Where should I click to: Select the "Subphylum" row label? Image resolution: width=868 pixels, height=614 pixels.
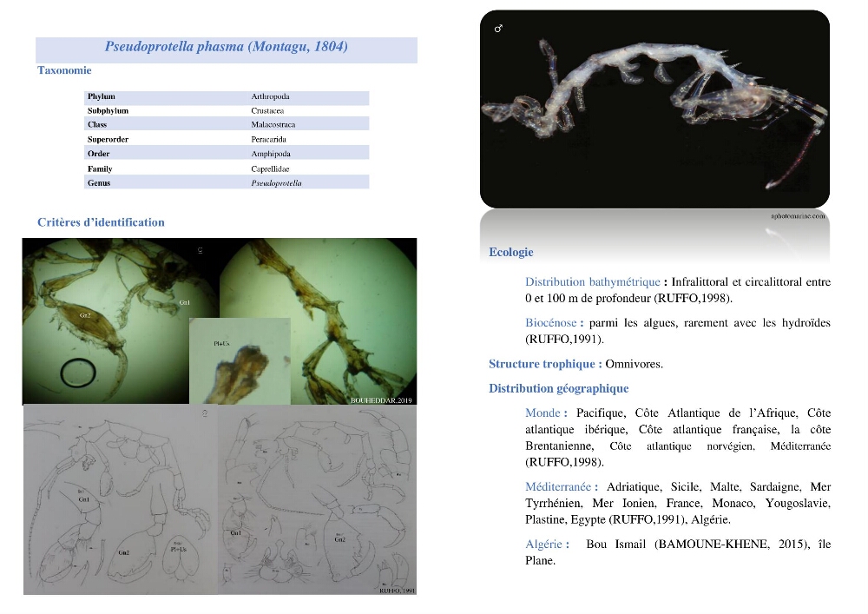point(108,111)
